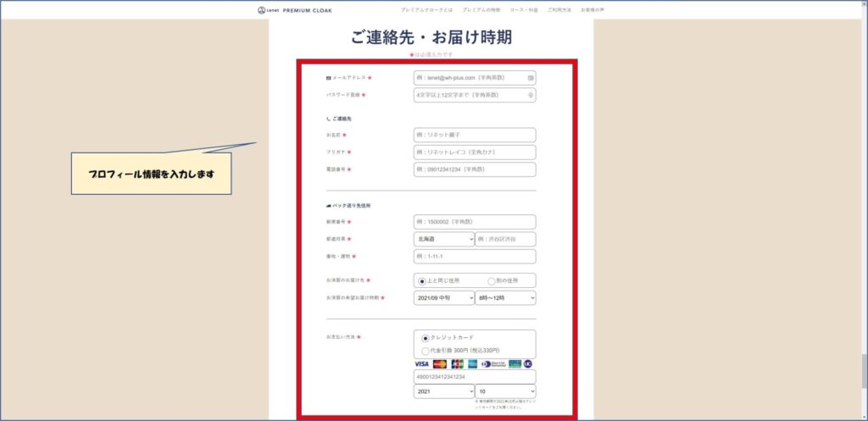Click the contact card icon in email field
This screenshot has height=421, width=868.
tap(531, 77)
